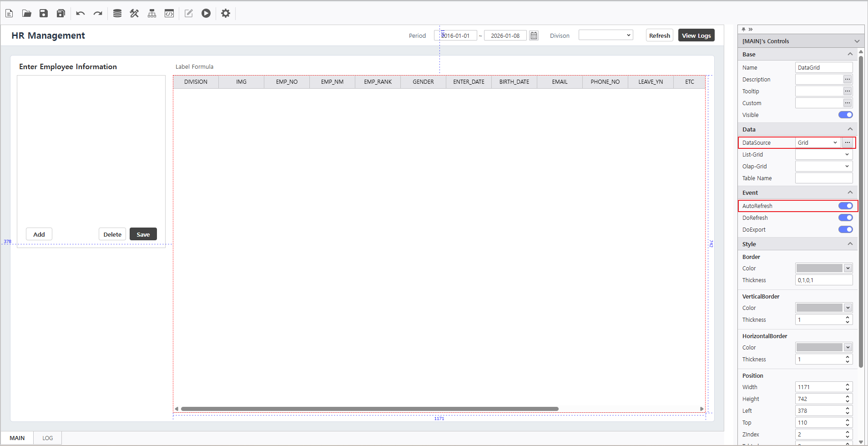The width and height of the screenshot is (868, 446).
Task: Click the play button to run the report
Action: 206,13
